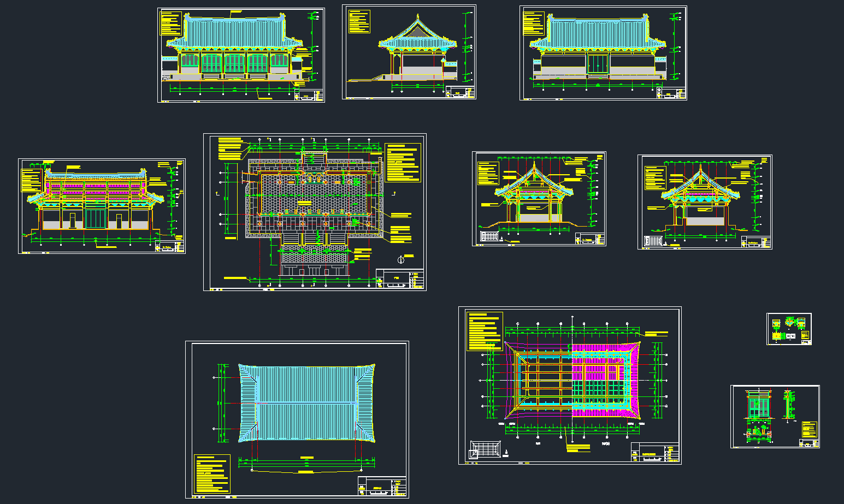The height and width of the screenshot is (504, 844).
Task: Click the title block of the roof framing plan
Action: pyautogui.click(x=656, y=453)
